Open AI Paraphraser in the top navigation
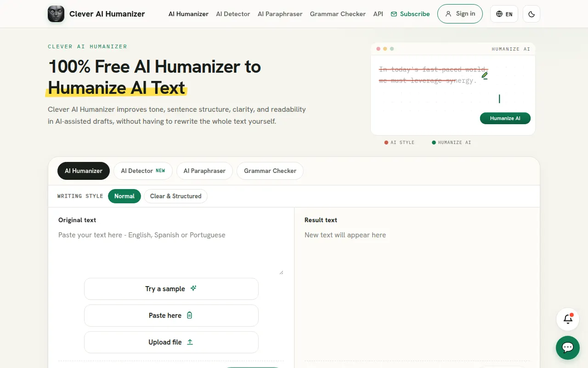Image resolution: width=588 pixels, height=368 pixels. pos(280,14)
